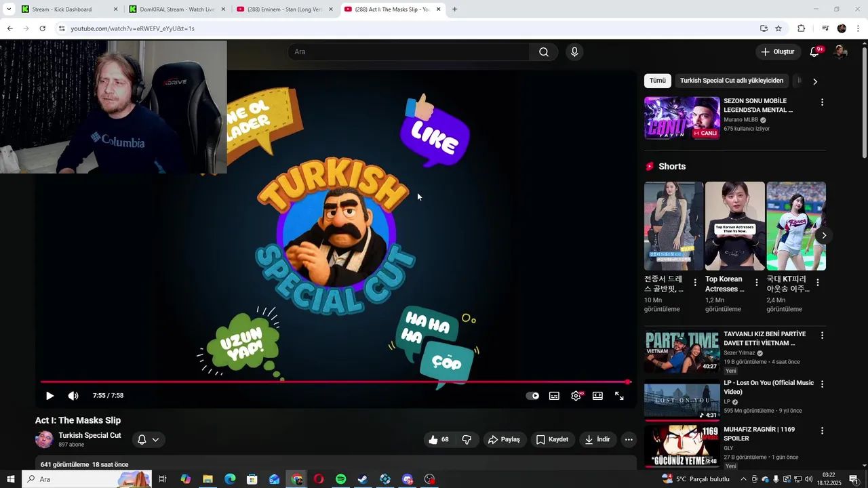Viewport: 868px width, 488px height.
Task: Open media controls icon in Chrome toolbar
Action: [x=825, y=28]
